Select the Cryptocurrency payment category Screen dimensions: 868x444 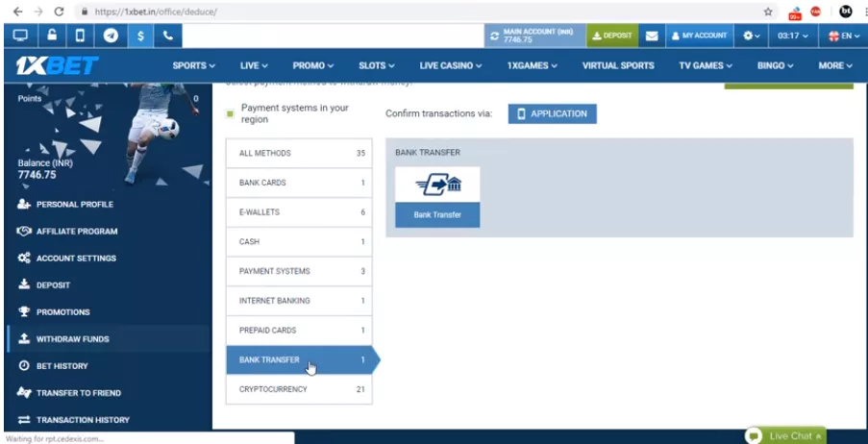[299, 389]
